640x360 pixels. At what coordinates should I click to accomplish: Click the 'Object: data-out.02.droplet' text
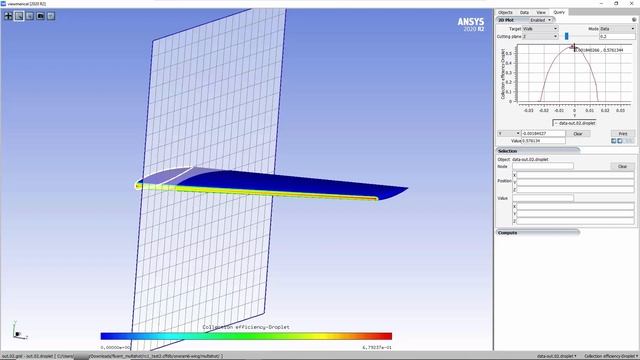tap(523, 159)
